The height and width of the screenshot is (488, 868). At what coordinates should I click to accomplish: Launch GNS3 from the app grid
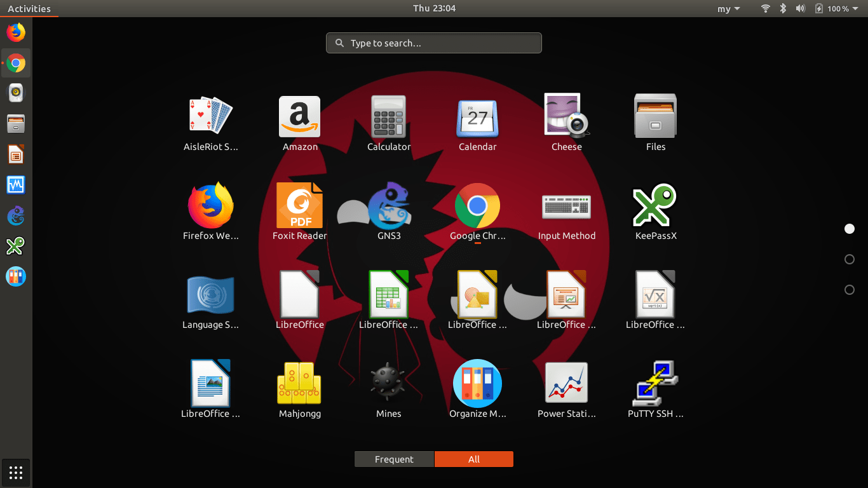pos(389,206)
